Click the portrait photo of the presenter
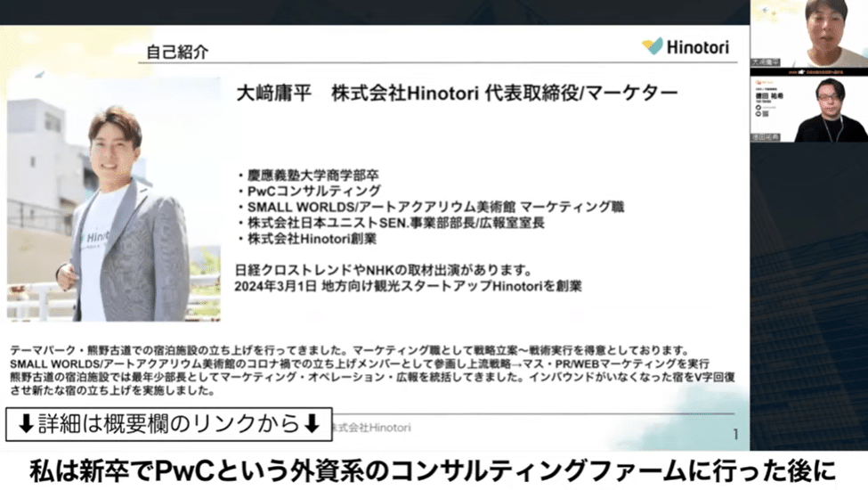868x490 pixels. coord(114,200)
